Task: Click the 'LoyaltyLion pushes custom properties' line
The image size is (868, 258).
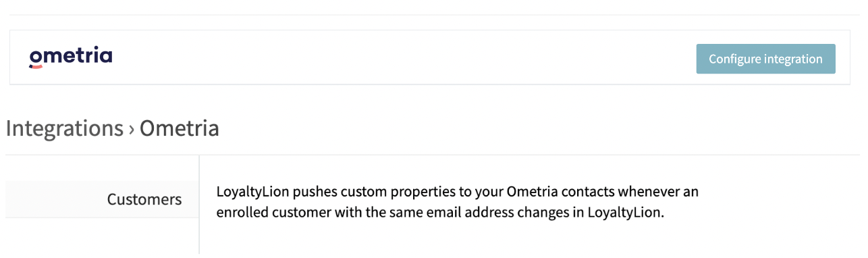Action: click(457, 192)
